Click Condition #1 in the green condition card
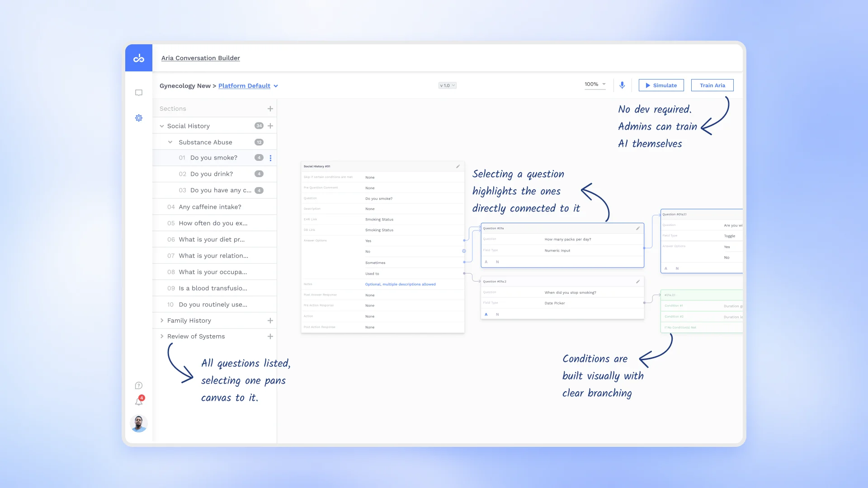The width and height of the screenshot is (868, 488). pyautogui.click(x=674, y=306)
